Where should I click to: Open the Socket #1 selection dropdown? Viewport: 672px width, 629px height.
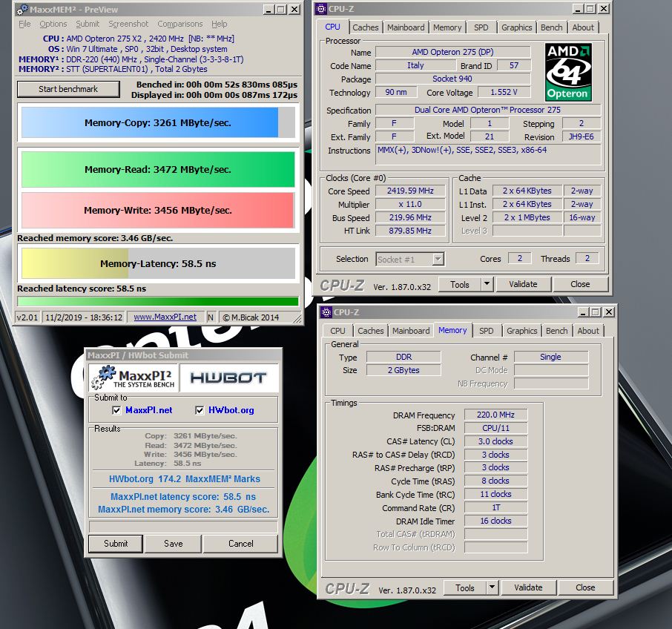click(438, 259)
